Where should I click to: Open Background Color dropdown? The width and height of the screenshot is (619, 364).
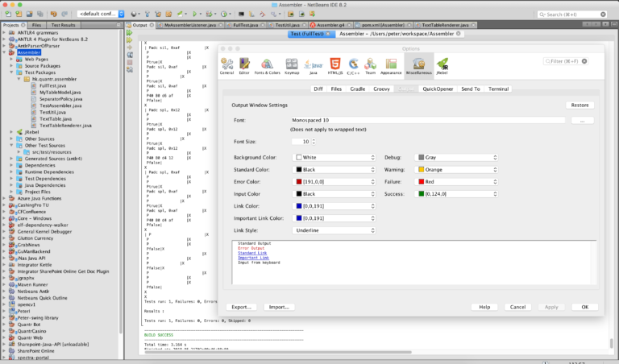334,157
